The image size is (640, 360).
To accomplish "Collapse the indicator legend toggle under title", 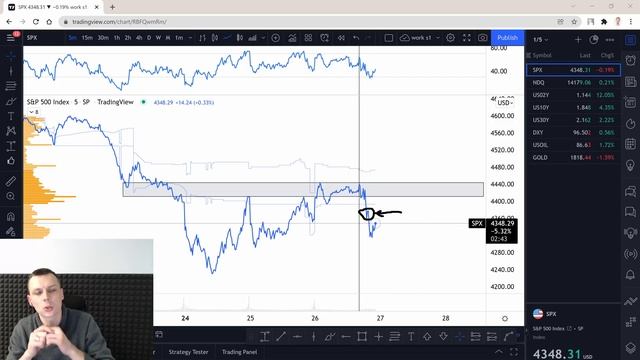I will [34, 112].
